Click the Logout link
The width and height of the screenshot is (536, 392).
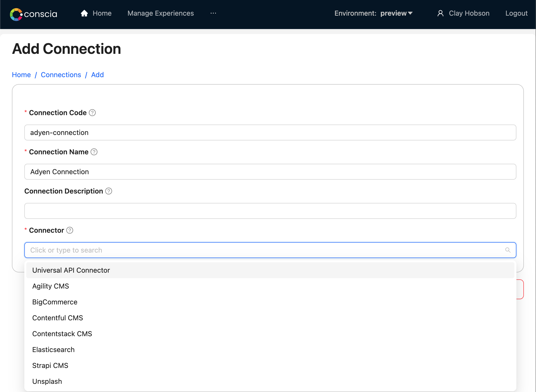coord(516,13)
